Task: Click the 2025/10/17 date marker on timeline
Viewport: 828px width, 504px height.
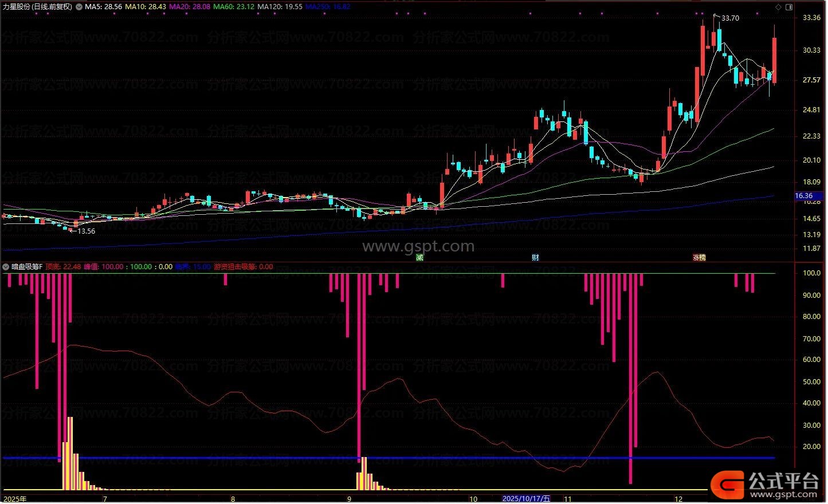Action: tap(526, 499)
